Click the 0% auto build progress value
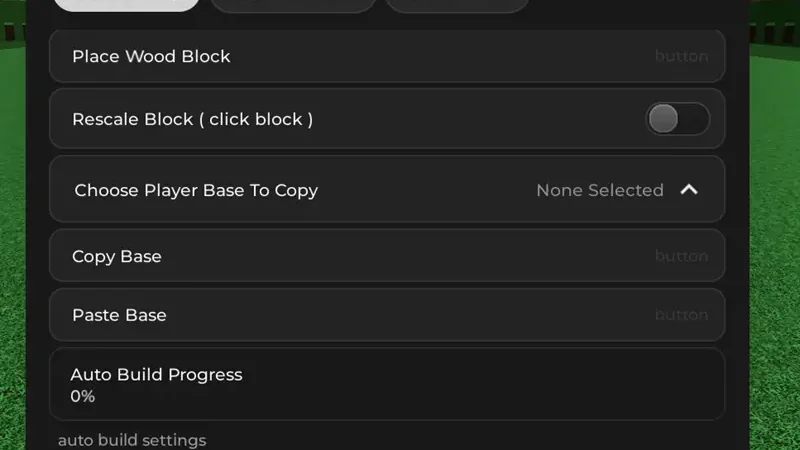Screen dimensions: 800x450 pyautogui.click(x=83, y=397)
